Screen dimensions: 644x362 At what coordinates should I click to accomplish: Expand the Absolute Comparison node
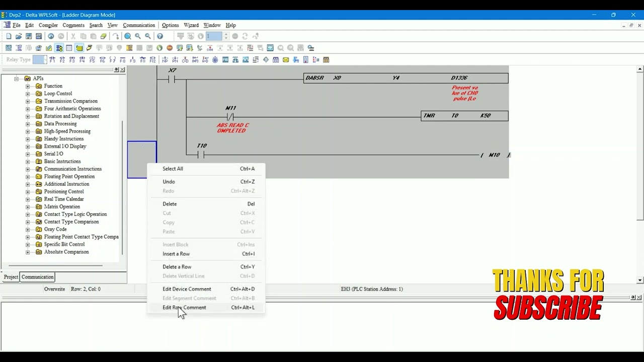[x=28, y=252]
